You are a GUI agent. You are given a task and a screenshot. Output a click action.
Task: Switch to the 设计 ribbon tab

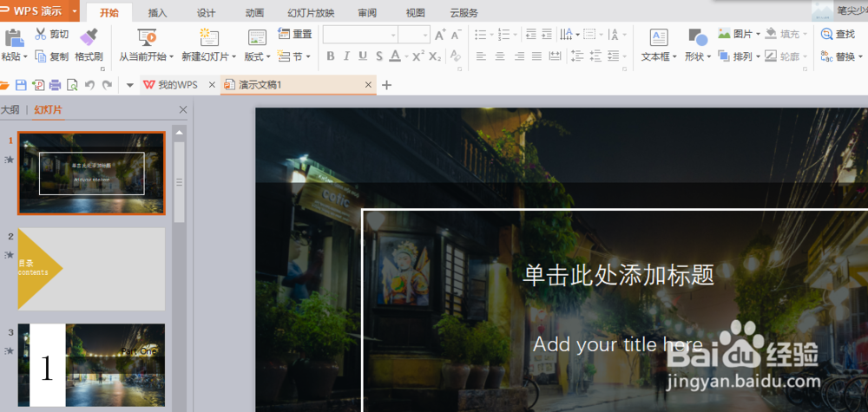coord(206,13)
